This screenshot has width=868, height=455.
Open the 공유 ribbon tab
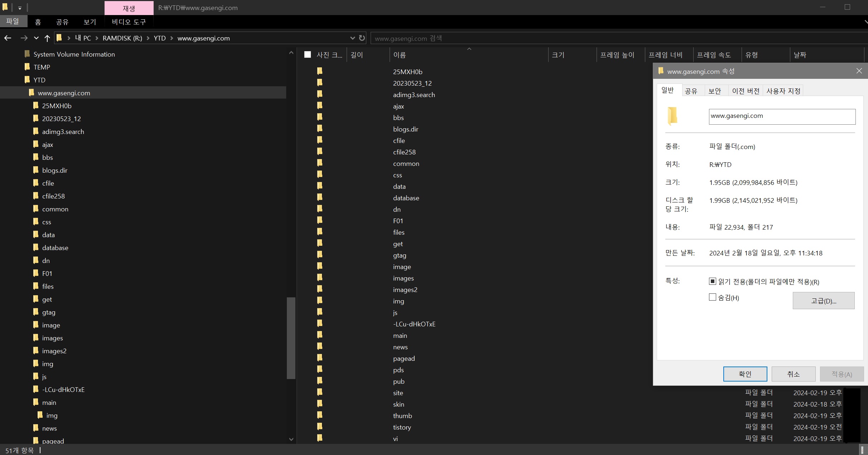[62, 22]
